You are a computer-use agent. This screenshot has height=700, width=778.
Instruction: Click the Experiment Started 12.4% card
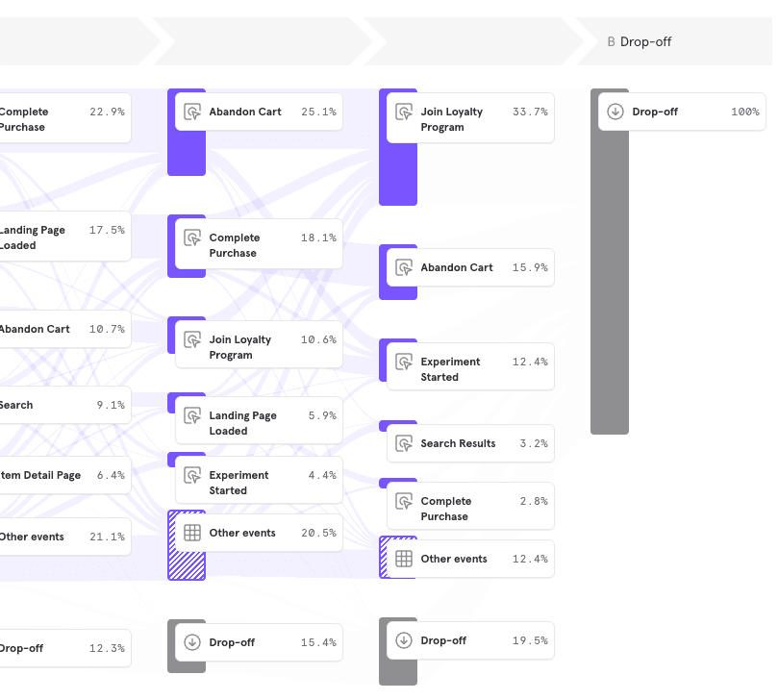[471, 366]
